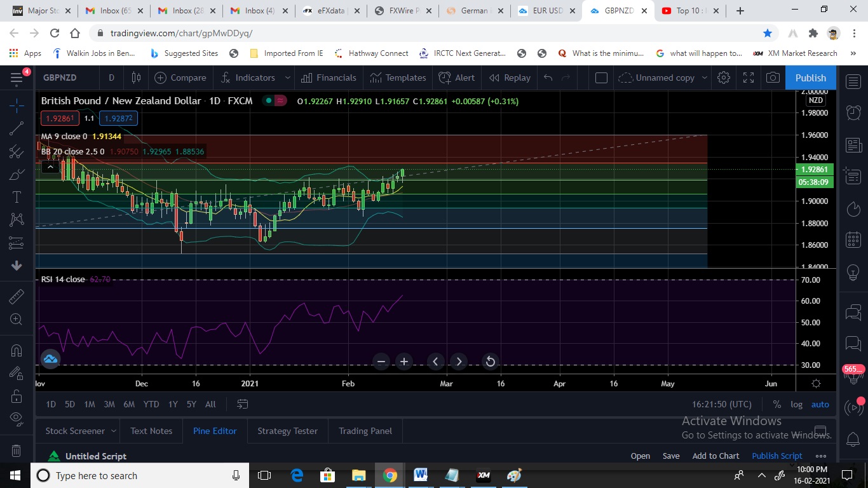Select the Text annotation tool
This screenshot has width=868, height=488.
(x=17, y=197)
